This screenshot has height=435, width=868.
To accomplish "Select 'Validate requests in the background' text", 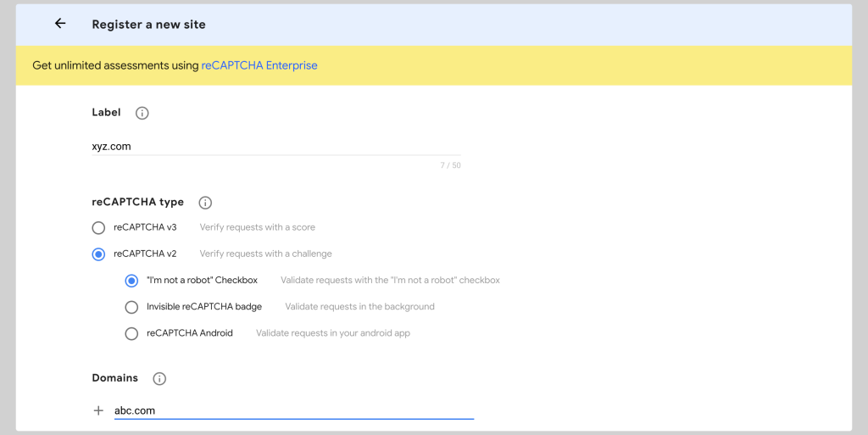I will pyautogui.click(x=359, y=307).
